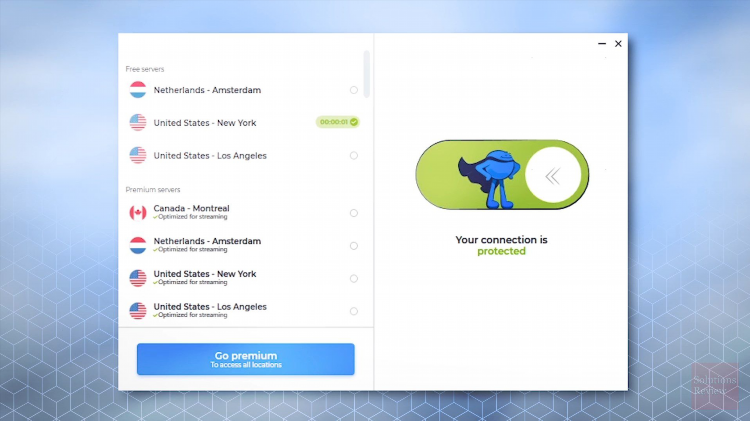Click free server text United States - New York
Screen dimensions: 750x421
pyautogui.click(x=205, y=123)
